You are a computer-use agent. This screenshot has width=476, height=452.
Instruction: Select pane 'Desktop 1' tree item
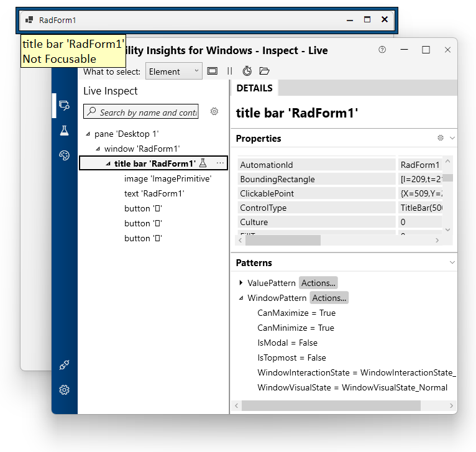point(127,134)
